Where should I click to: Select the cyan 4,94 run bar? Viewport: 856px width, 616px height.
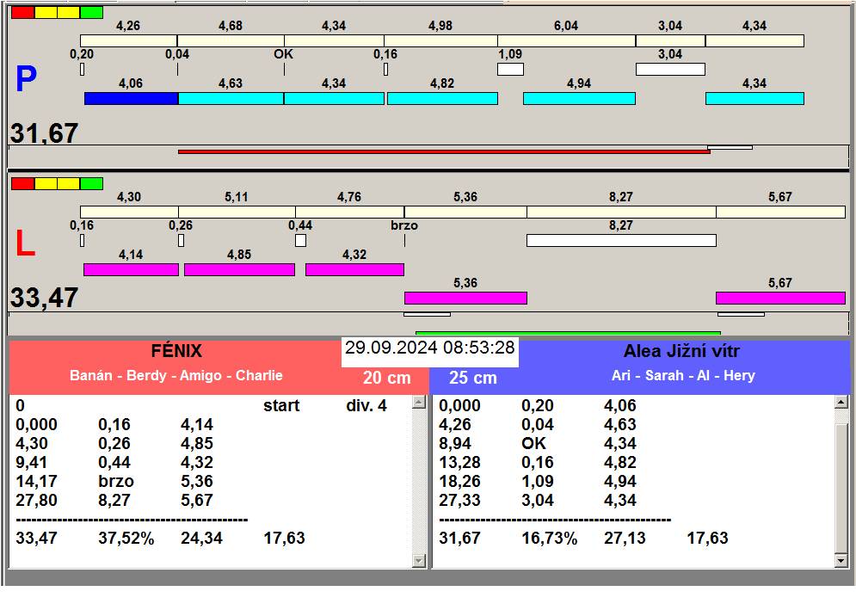[x=579, y=98]
